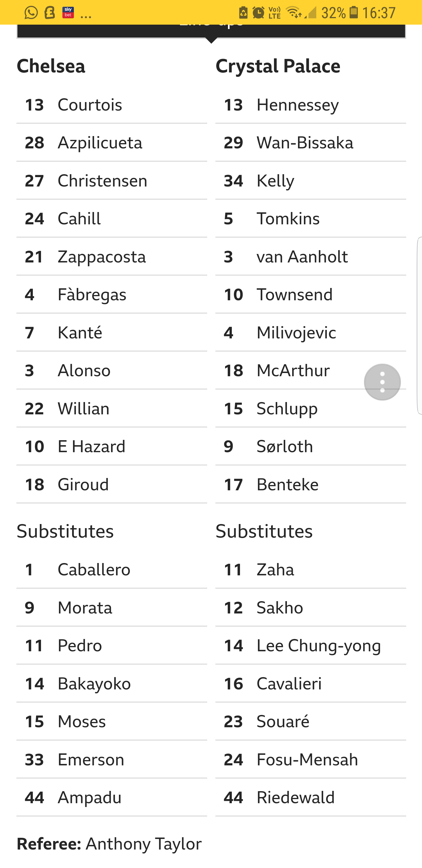Tap the Crystal Palace team heading

tap(278, 66)
